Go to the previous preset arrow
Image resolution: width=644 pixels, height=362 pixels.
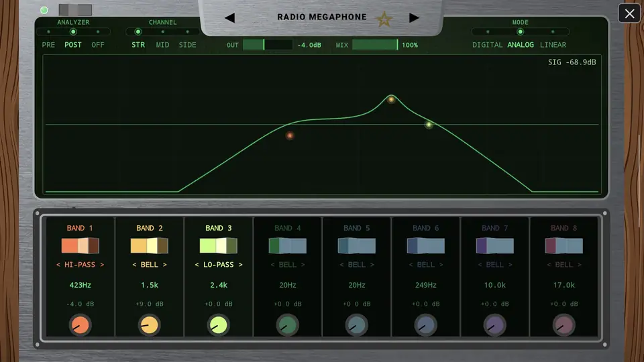[x=230, y=17]
